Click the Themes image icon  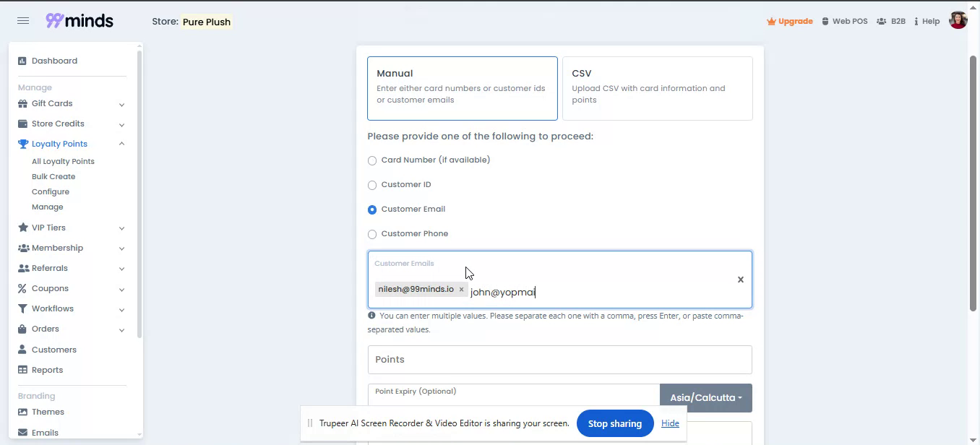22,412
